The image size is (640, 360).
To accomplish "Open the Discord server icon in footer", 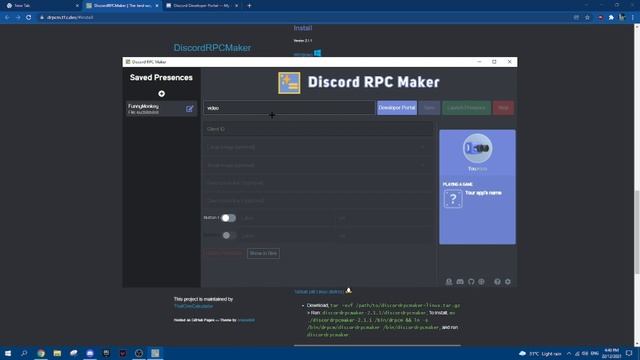I will 460,282.
